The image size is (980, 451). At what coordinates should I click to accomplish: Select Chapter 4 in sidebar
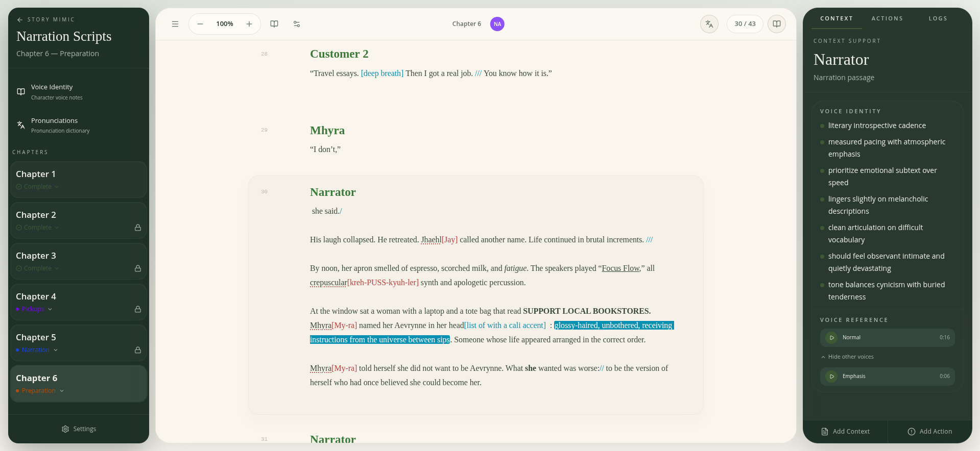79,302
